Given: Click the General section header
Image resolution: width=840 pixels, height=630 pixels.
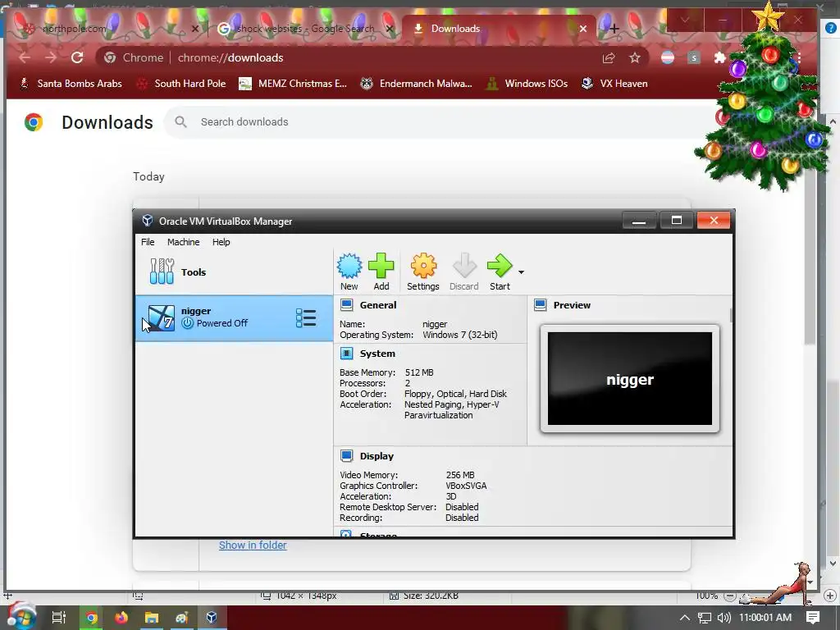Looking at the screenshot, I should tap(378, 305).
